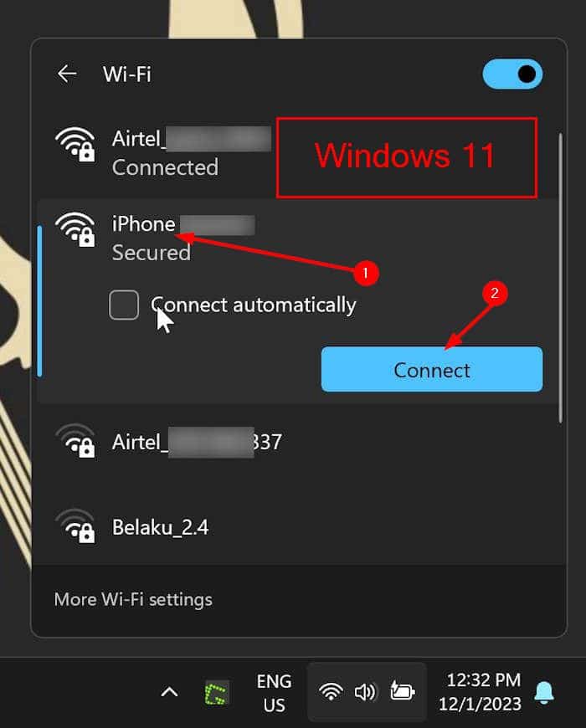Click the connected Airtel signal lock icon
This screenshot has height=728, width=586.
[75, 145]
